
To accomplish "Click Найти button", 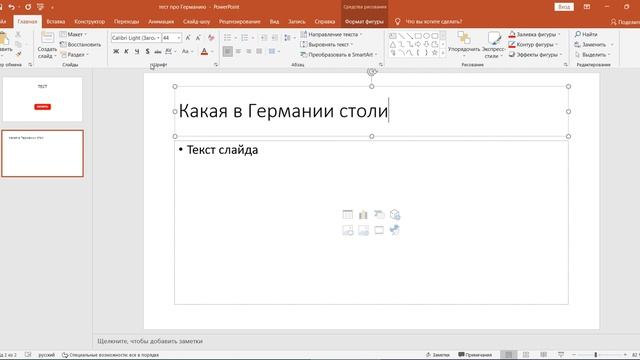I will click(586, 34).
